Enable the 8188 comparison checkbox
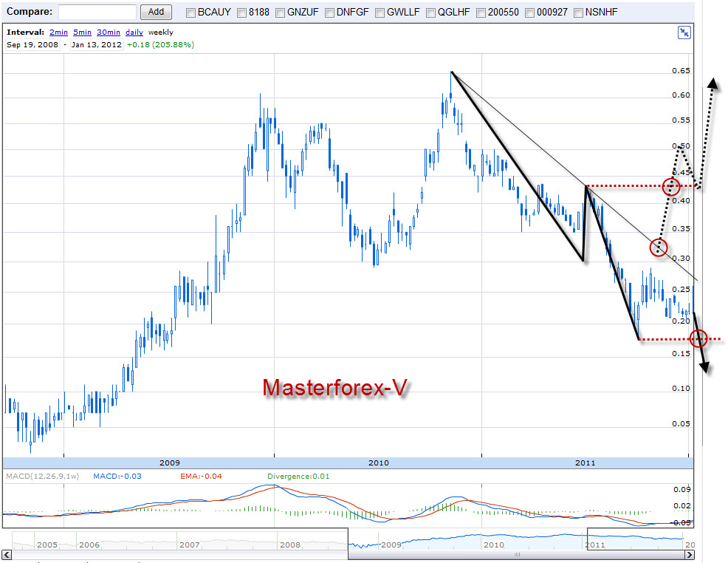 coord(242,13)
